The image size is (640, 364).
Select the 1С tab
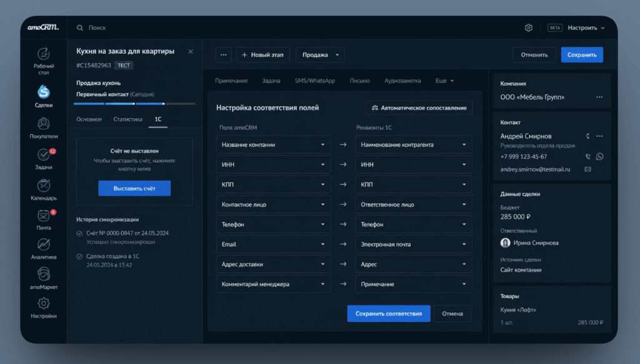tap(158, 119)
